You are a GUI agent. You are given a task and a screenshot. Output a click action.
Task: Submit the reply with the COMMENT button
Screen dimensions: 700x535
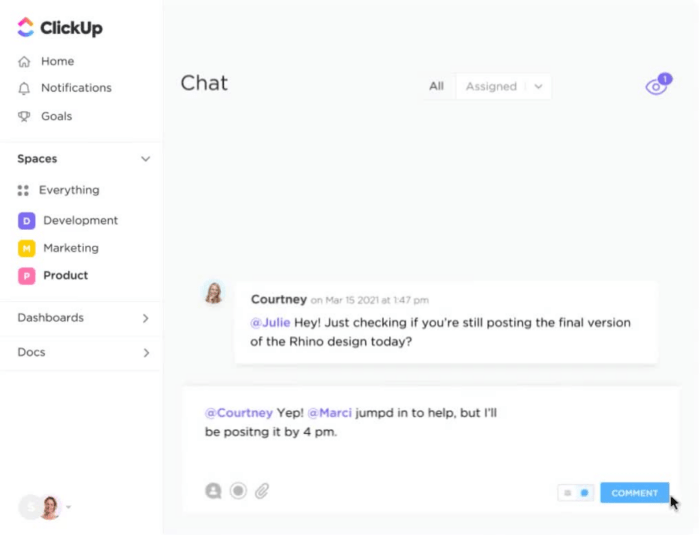634,493
